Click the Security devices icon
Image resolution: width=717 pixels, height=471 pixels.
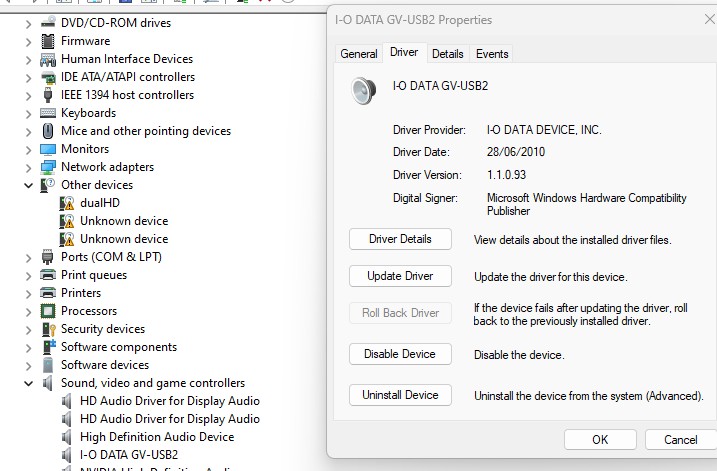coord(48,329)
